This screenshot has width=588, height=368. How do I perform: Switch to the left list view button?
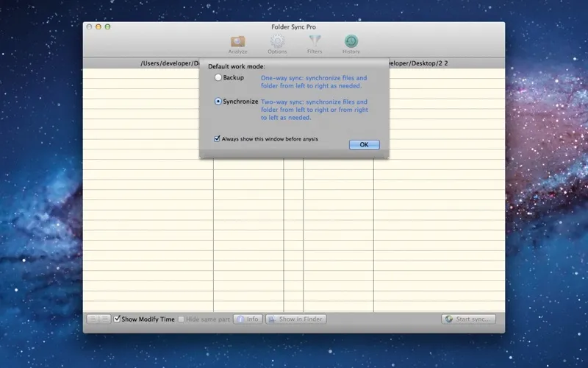pos(93,319)
